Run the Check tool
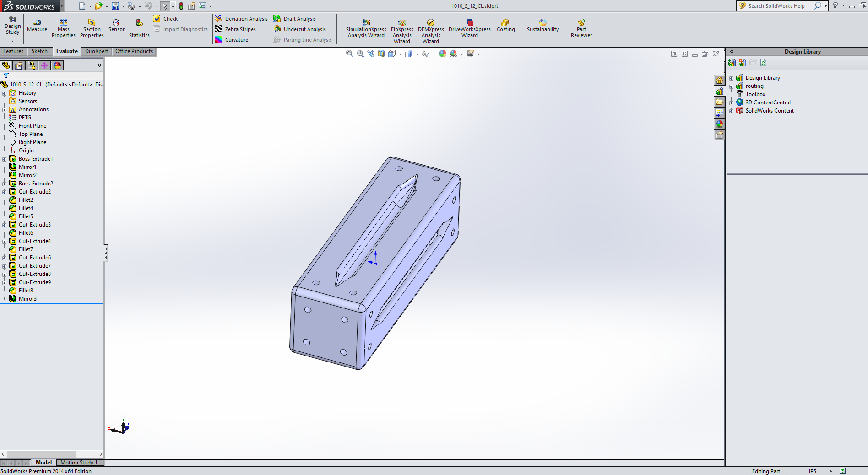The image size is (868, 475). [166, 19]
